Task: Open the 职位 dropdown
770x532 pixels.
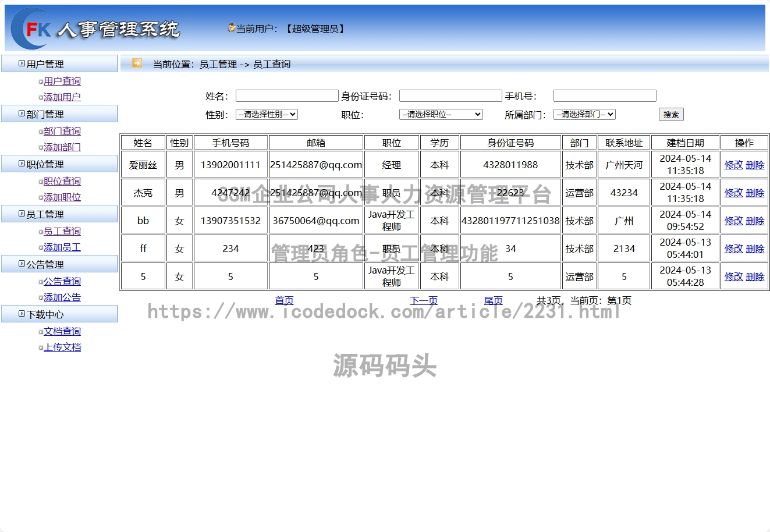Action: coord(441,115)
